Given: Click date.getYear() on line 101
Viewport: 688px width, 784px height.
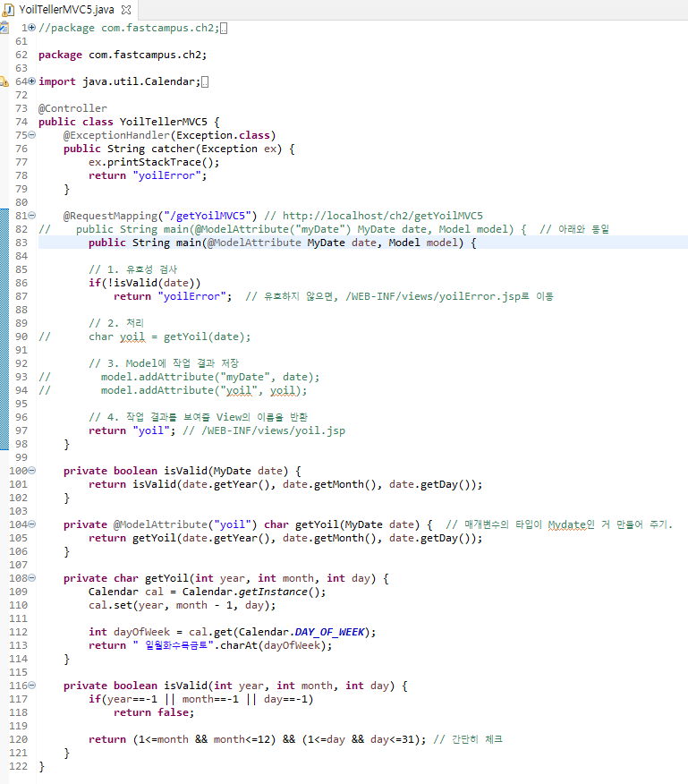Looking at the screenshot, I should coord(226,484).
